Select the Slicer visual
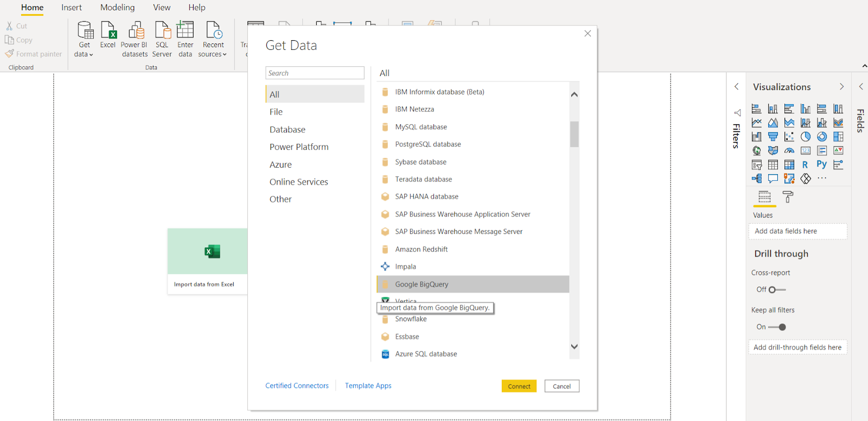Image resolution: width=868 pixels, height=421 pixels. click(756, 165)
